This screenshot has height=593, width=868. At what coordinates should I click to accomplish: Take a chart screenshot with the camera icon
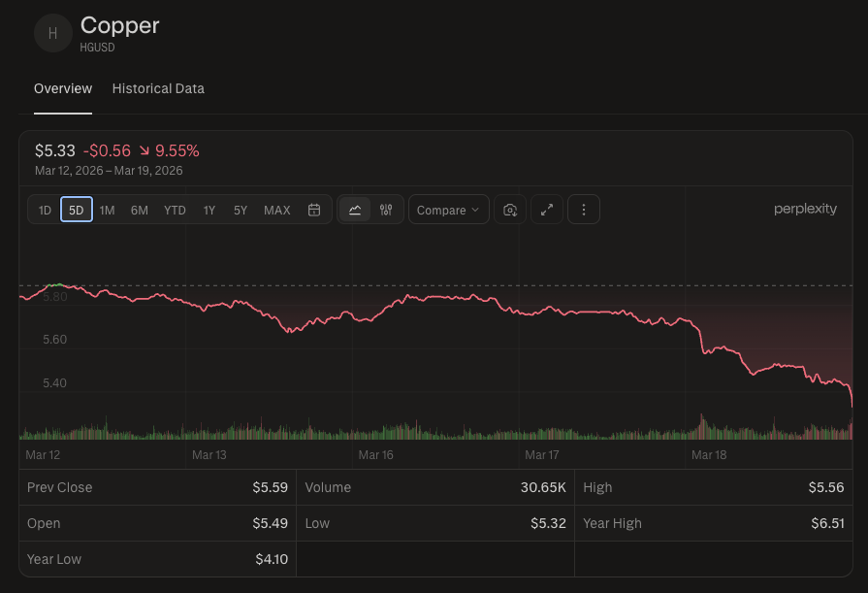coord(510,210)
